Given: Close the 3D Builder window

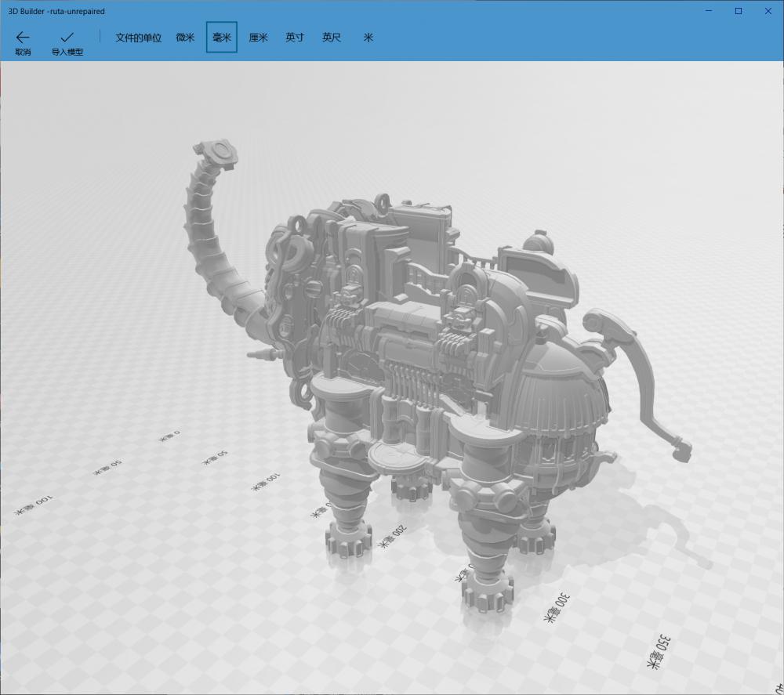Looking at the screenshot, I should [768, 10].
